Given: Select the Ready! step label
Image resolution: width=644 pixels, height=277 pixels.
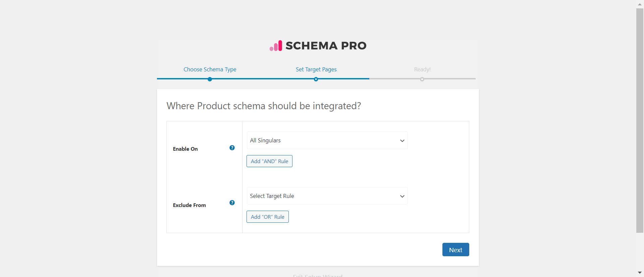Looking at the screenshot, I should (x=422, y=69).
